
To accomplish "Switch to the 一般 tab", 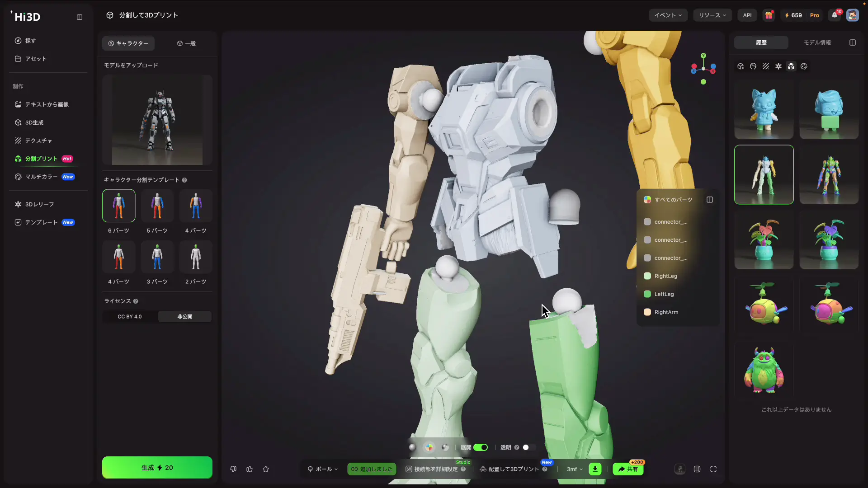I will point(186,43).
